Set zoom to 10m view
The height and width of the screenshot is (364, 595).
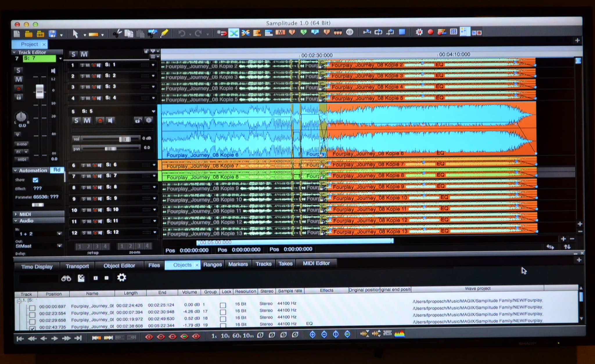tap(248, 336)
